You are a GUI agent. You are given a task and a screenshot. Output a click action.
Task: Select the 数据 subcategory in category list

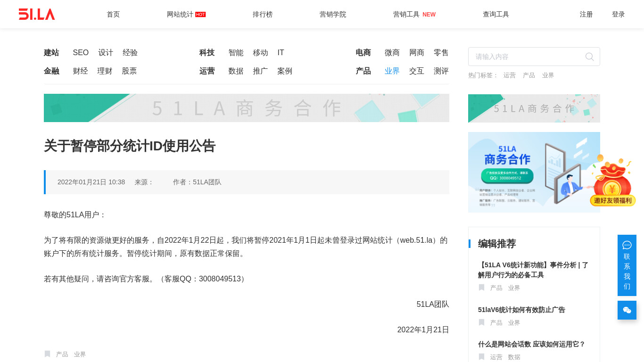pos(236,71)
